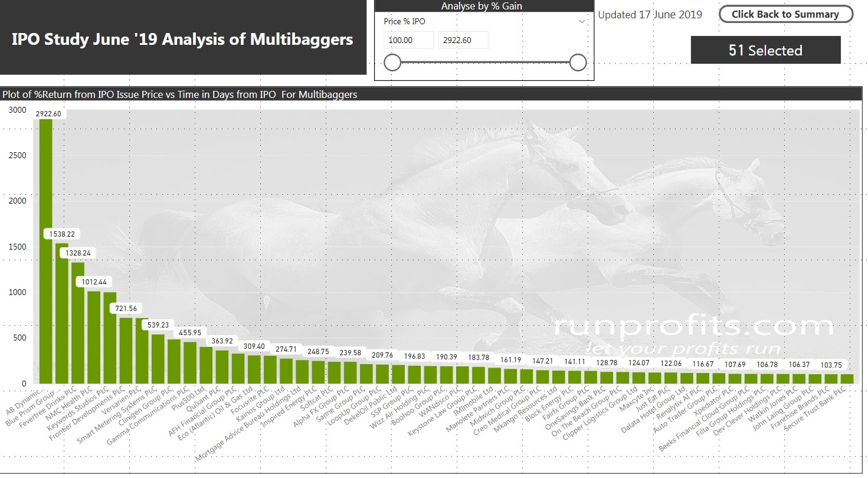Open the Price % IPO slicer dropdown chevron
Viewport: 868px width, 478px height.
582,21
